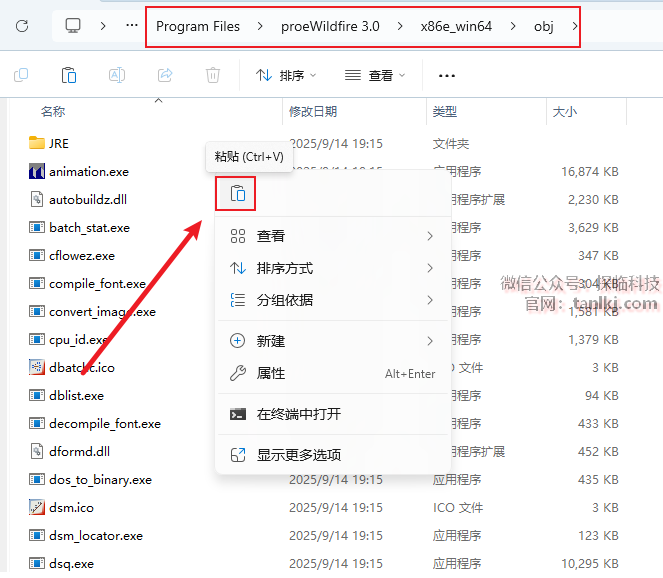
Task: Click obj breadcrumb segment
Action: (544, 27)
